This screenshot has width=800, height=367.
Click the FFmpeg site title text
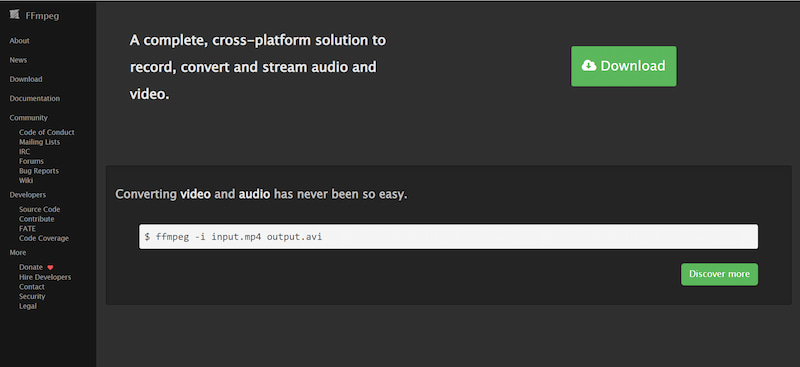pyautogui.click(x=42, y=16)
